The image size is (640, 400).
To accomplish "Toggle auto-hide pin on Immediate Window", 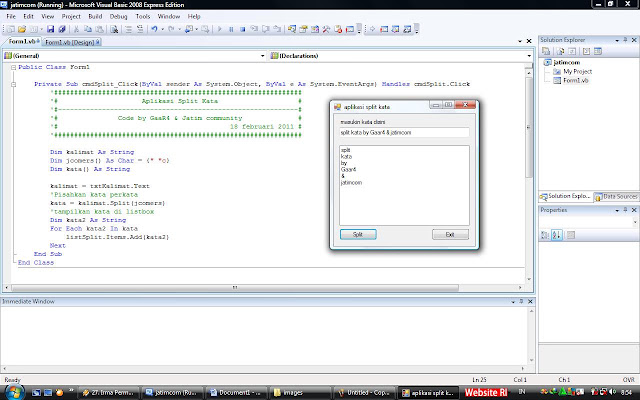I will pyautogui.click(x=521, y=302).
